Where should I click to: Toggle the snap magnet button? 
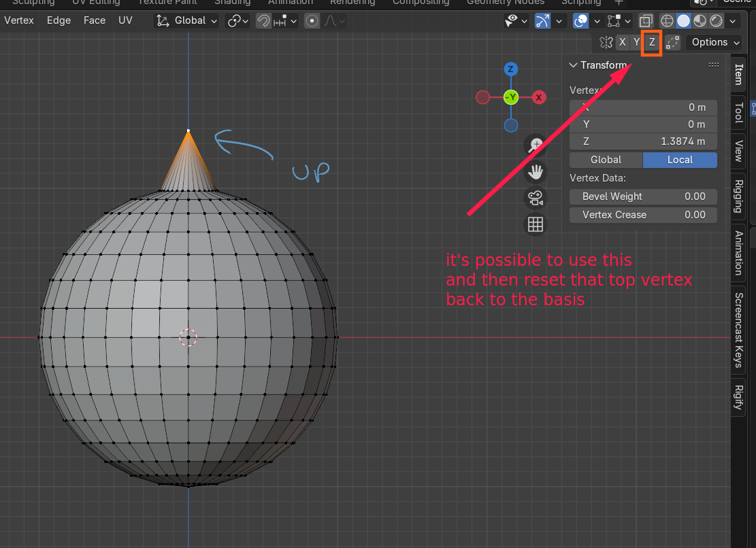tap(263, 20)
